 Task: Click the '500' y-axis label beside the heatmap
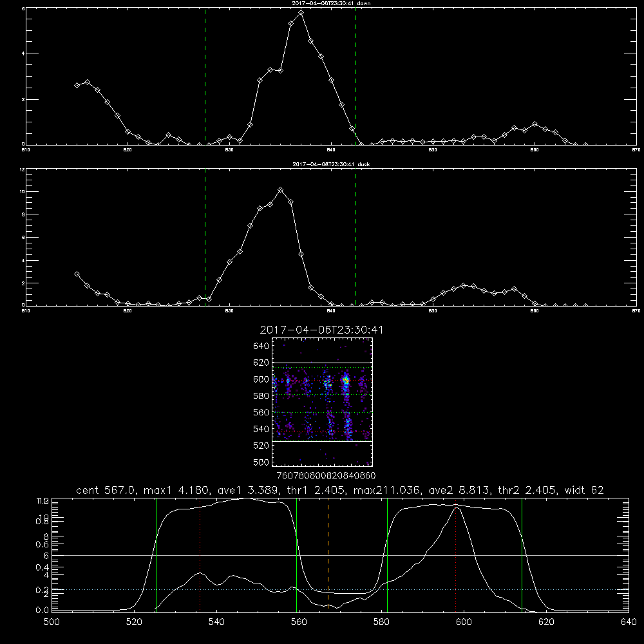coord(261,462)
